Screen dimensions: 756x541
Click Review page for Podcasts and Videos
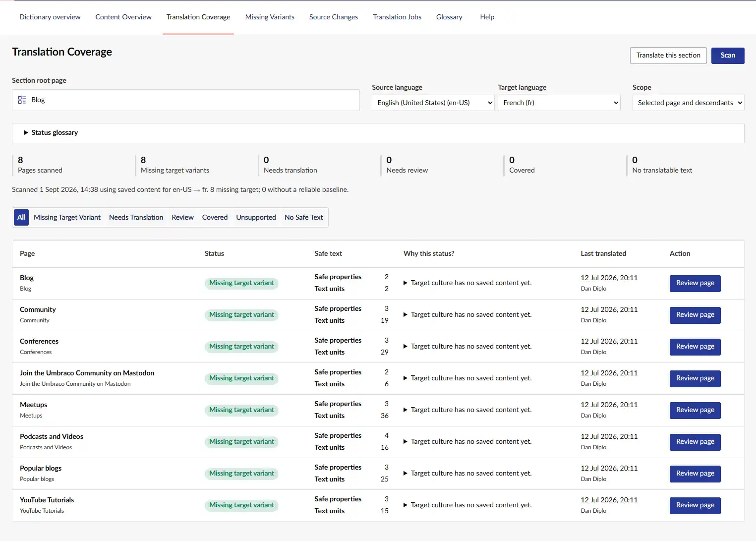(x=695, y=442)
